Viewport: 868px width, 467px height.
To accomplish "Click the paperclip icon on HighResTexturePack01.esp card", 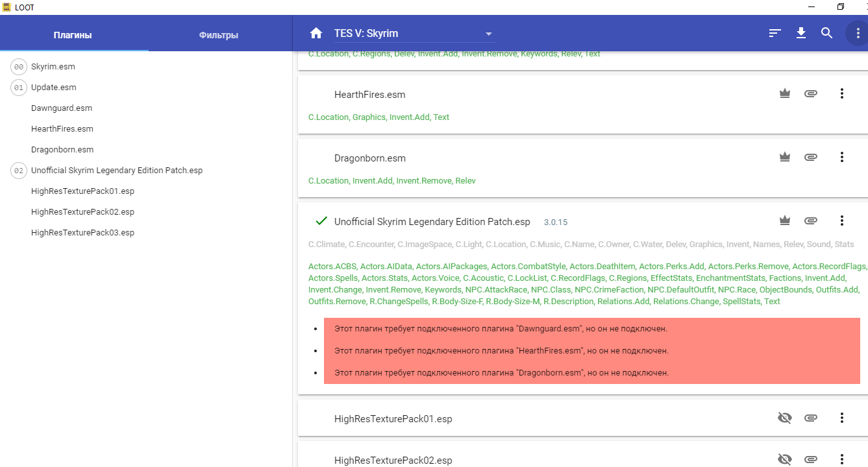I will (810, 418).
